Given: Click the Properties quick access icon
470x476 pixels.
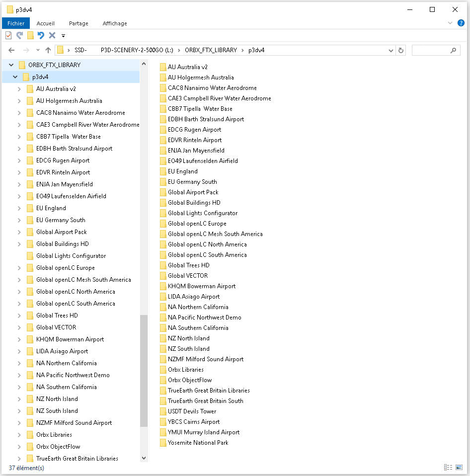Looking at the screenshot, I should pyautogui.click(x=8, y=35).
